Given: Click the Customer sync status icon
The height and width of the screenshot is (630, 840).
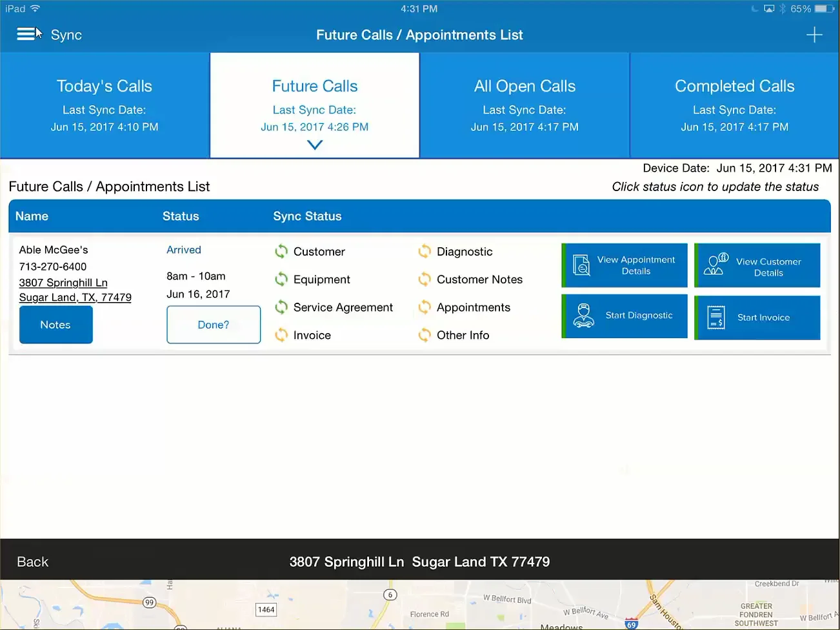Looking at the screenshot, I should pyautogui.click(x=281, y=252).
